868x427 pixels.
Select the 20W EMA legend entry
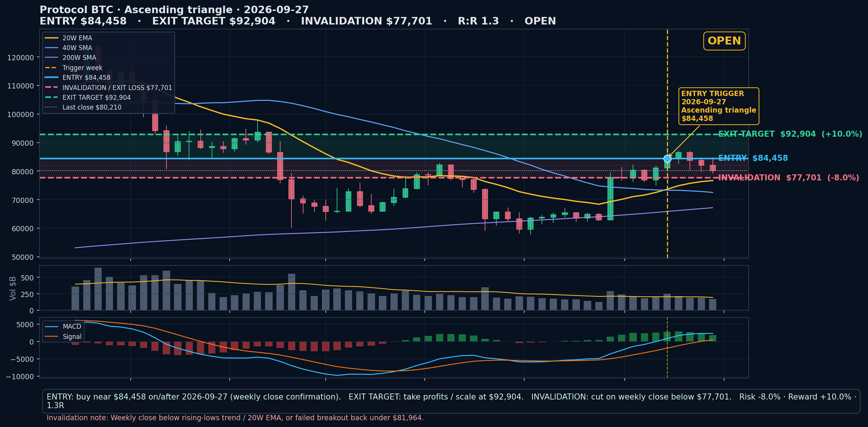68,38
